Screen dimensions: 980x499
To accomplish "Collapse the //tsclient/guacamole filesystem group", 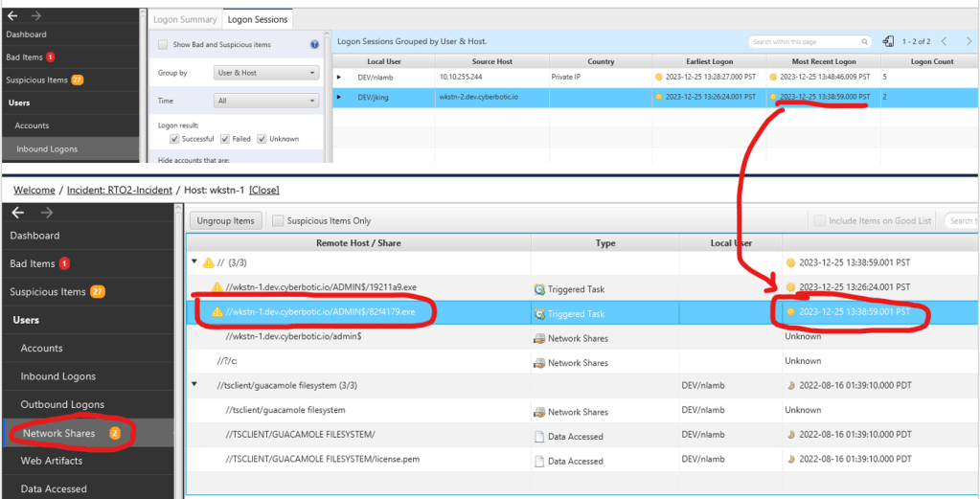I will point(194,386).
